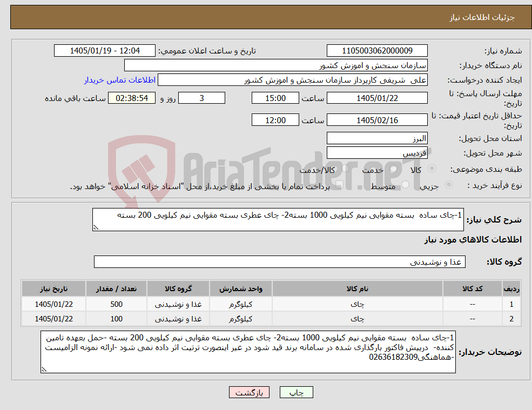Click the اطلاعات کالاهای مورد نیاز heading
Screen dimensions: 532x410
pos(473,240)
